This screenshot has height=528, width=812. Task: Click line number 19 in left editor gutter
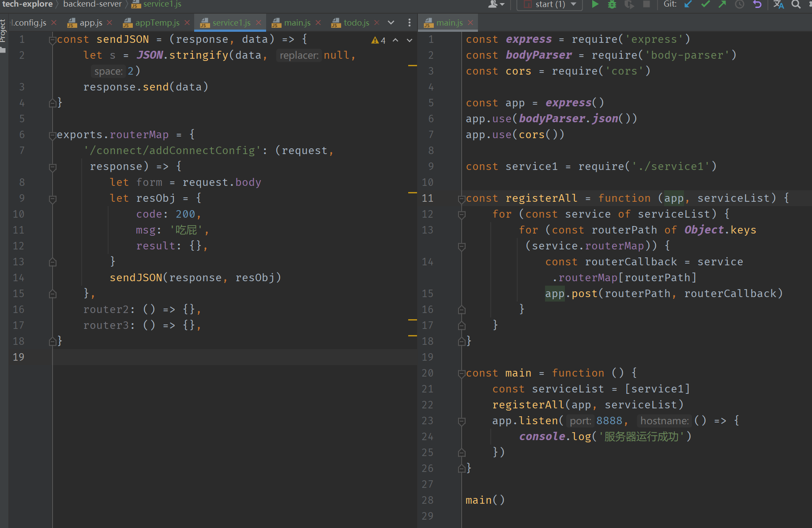[x=19, y=357]
